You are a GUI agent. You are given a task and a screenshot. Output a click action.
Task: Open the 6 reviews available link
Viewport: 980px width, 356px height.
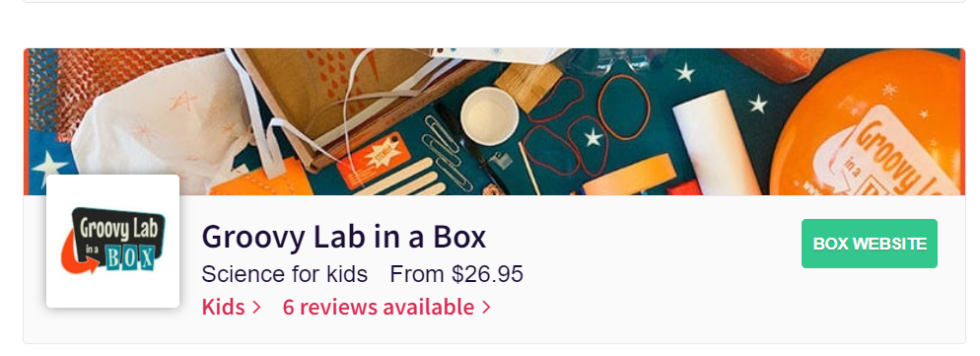379,308
